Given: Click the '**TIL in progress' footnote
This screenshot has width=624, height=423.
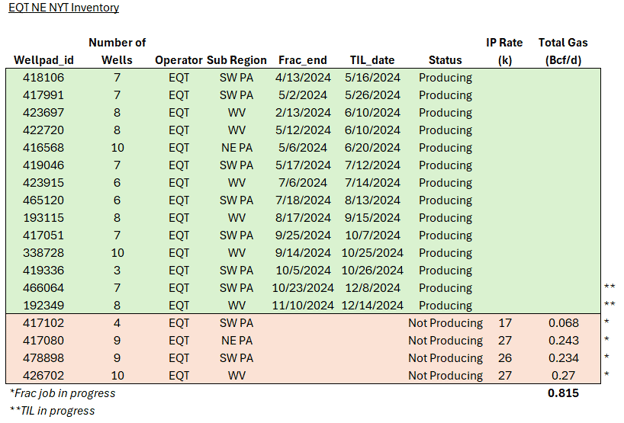Looking at the screenshot, I should point(52,411).
